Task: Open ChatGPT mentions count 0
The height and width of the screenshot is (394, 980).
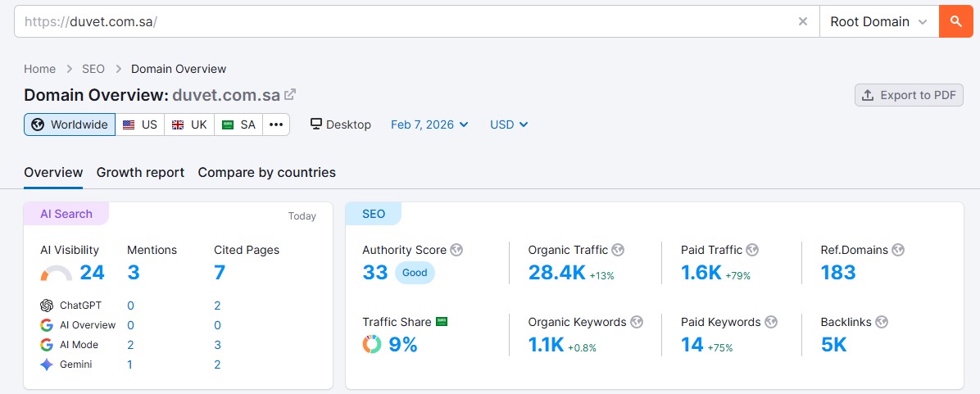Action: 130,306
